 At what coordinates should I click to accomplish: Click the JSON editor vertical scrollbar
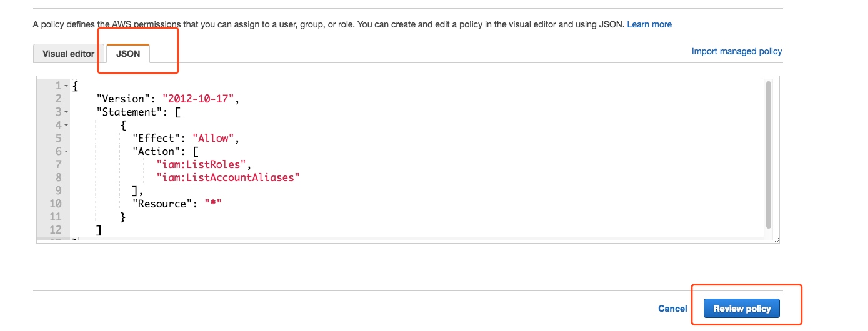(769, 154)
